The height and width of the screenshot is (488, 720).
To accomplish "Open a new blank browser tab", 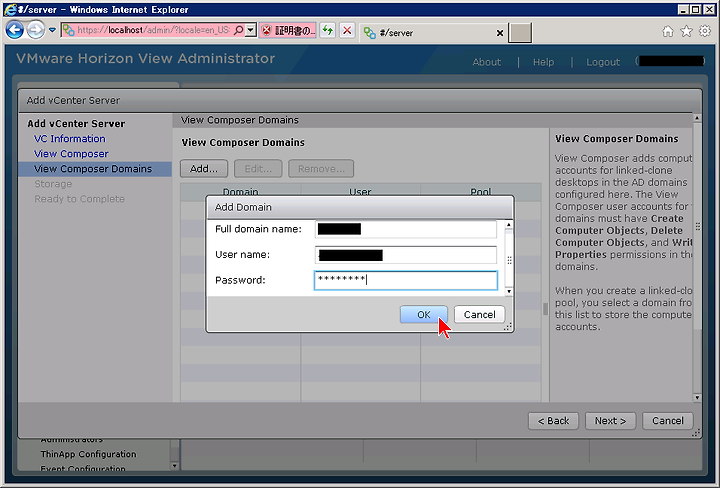I will 520,33.
